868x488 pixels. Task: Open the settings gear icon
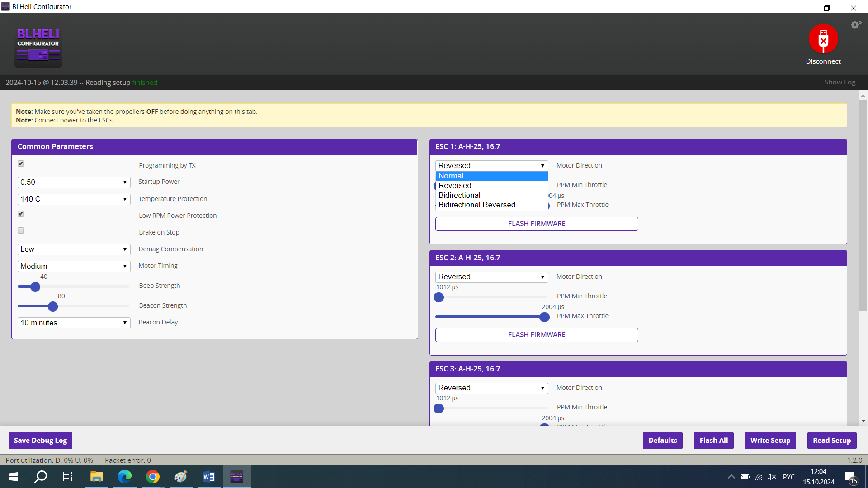click(856, 25)
